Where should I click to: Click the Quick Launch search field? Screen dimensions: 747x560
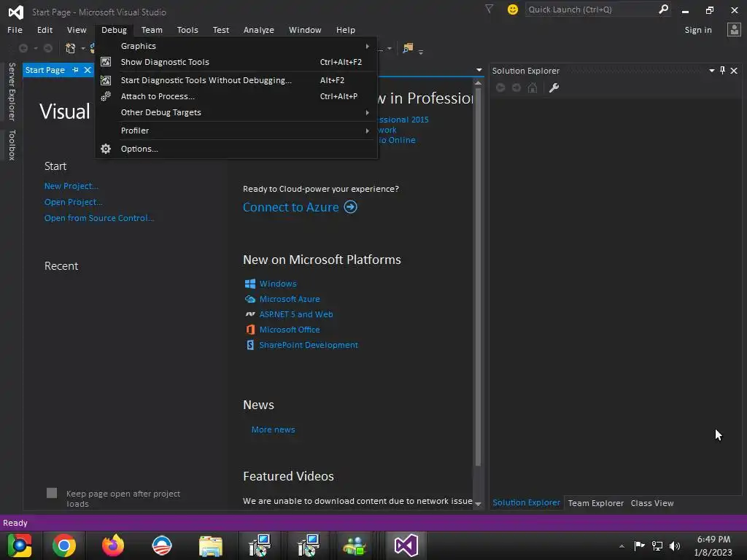click(x=592, y=9)
